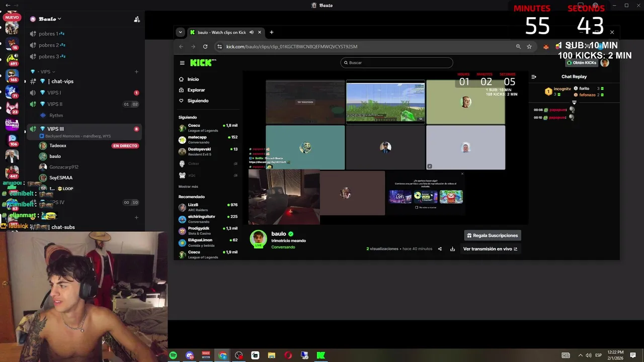644x362 pixels.
Task: Open the Kick user profile avatar
Action: [605, 63]
